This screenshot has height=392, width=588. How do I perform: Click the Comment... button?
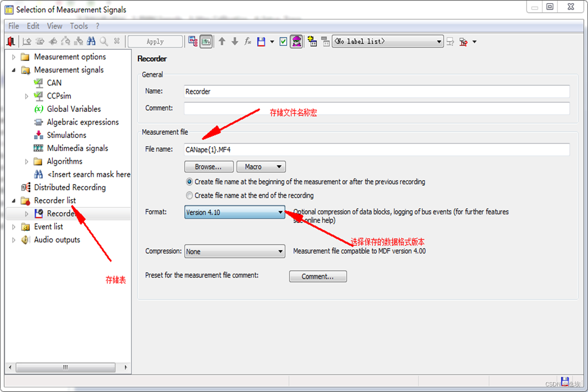[x=318, y=277]
